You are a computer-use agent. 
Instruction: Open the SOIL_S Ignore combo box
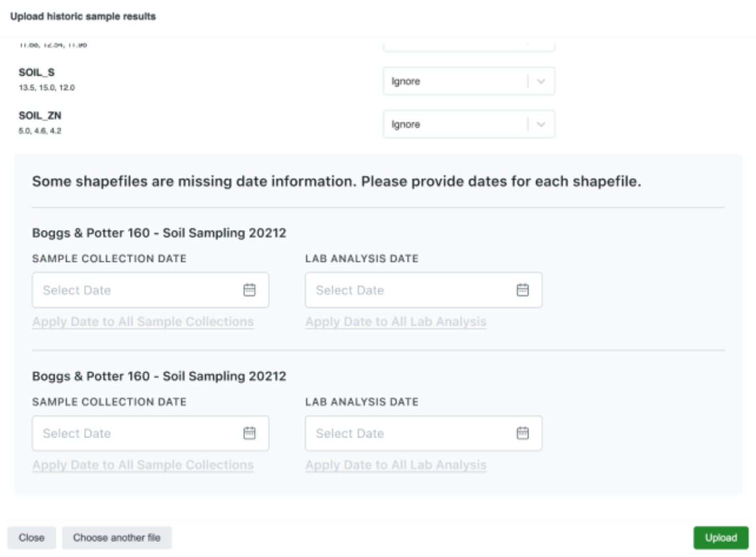pos(469,81)
